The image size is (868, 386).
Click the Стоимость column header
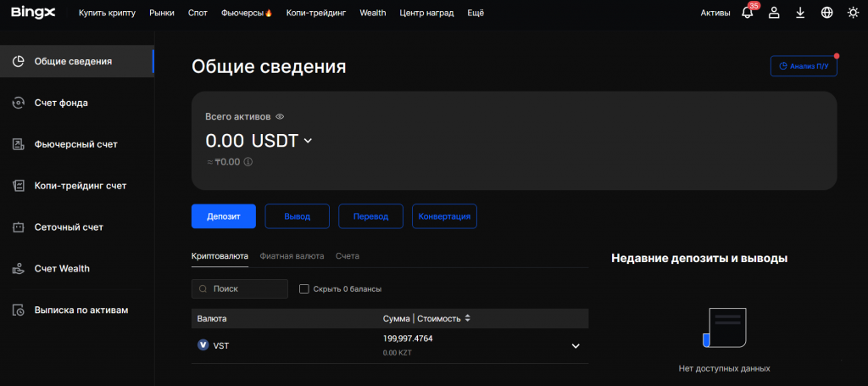tap(439, 318)
